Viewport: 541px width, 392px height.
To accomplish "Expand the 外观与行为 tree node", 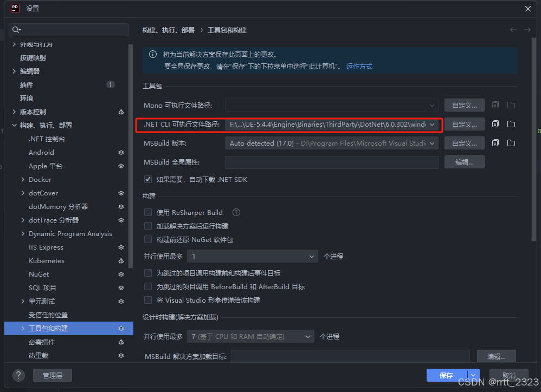I will tap(14, 44).
